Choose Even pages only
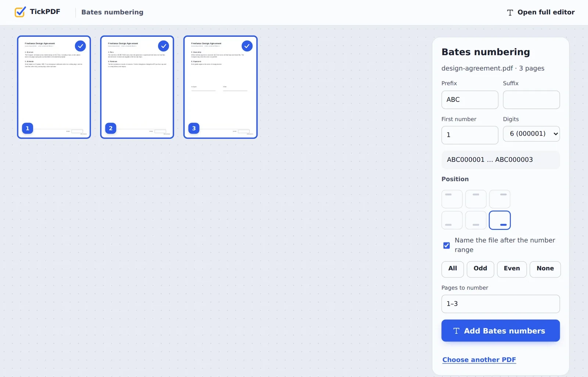Image resolution: width=588 pixels, height=377 pixels. [512, 269]
